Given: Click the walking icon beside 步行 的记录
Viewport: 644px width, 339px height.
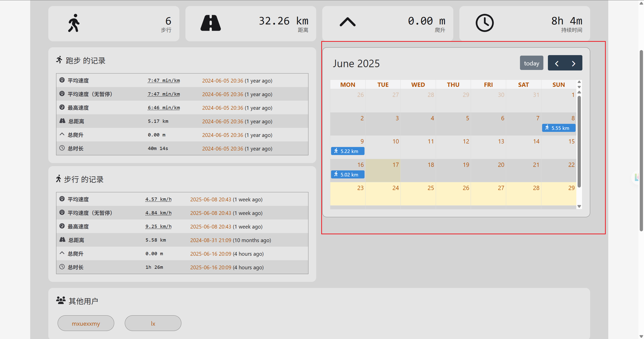Looking at the screenshot, I should [x=58, y=179].
